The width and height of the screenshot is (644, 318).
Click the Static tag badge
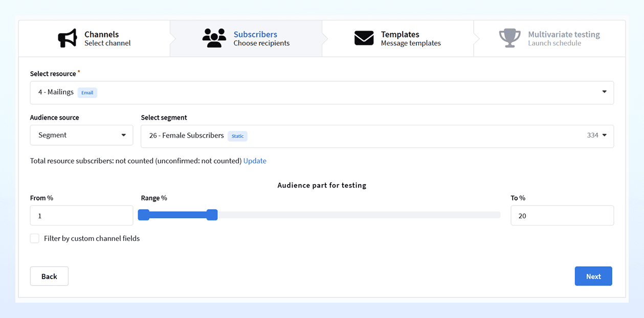pyautogui.click(x=238, y=136)
